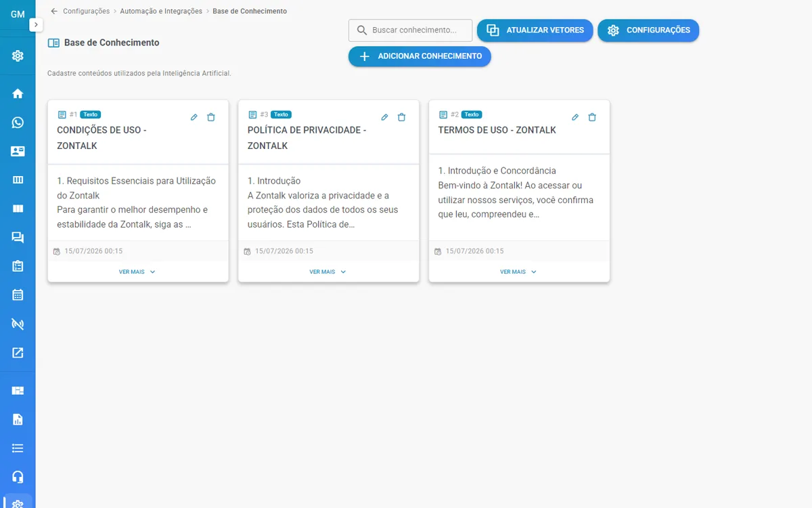The height and width of the screenshot is (508, 812).
Task: Click the Texto badge on card #2
Action: click(x=472, y=114)
